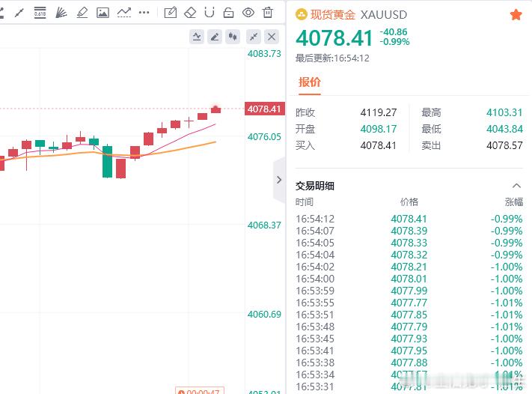Select the trade row at 16:53:48
This screenshot has height=394, width=532.
(x=409, y=327)
